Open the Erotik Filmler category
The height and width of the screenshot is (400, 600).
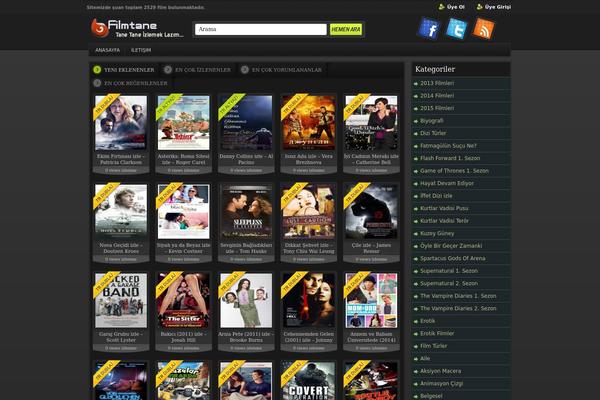tap(437, 333)
